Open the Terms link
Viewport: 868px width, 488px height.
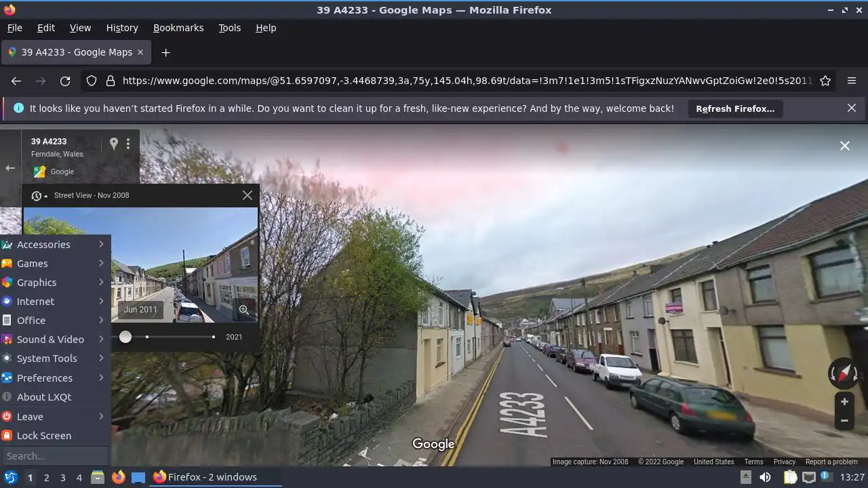click(753, 462)
